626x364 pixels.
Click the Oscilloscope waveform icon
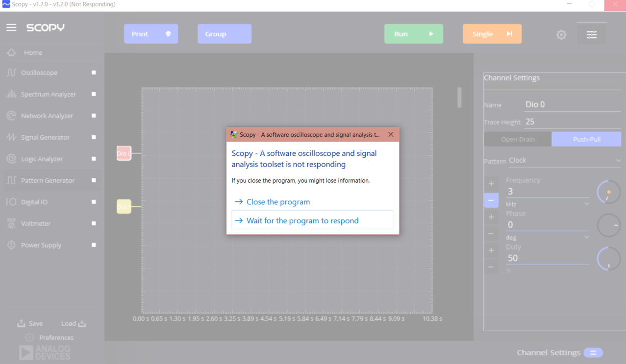[11, 73]
